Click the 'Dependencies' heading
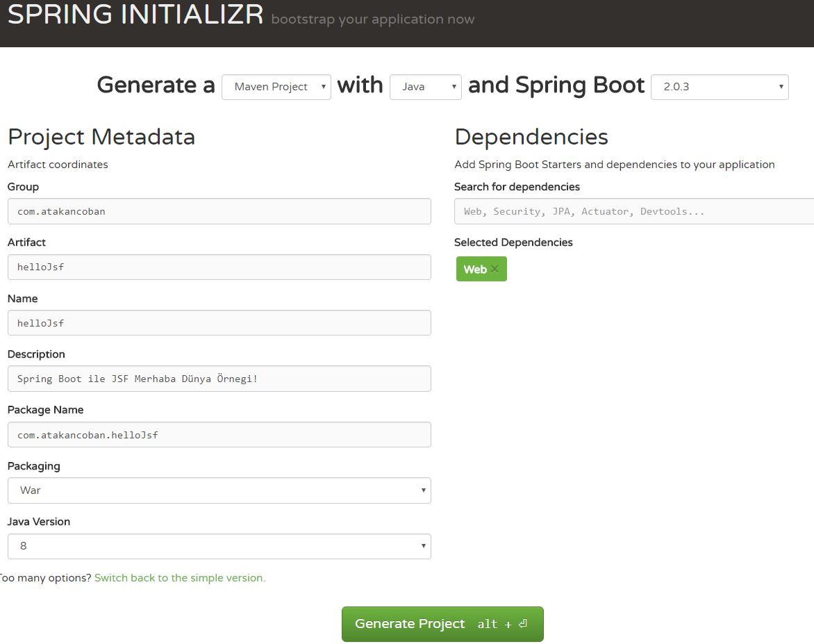The height and width of the screenshot is (644, 814). click(531, 137)
